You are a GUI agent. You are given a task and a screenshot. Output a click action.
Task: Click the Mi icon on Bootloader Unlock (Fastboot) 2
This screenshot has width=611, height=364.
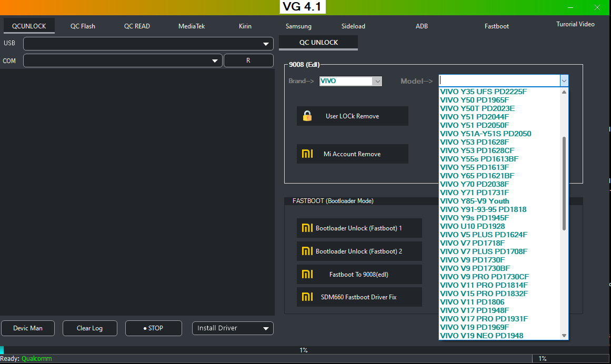coord(308,251)
